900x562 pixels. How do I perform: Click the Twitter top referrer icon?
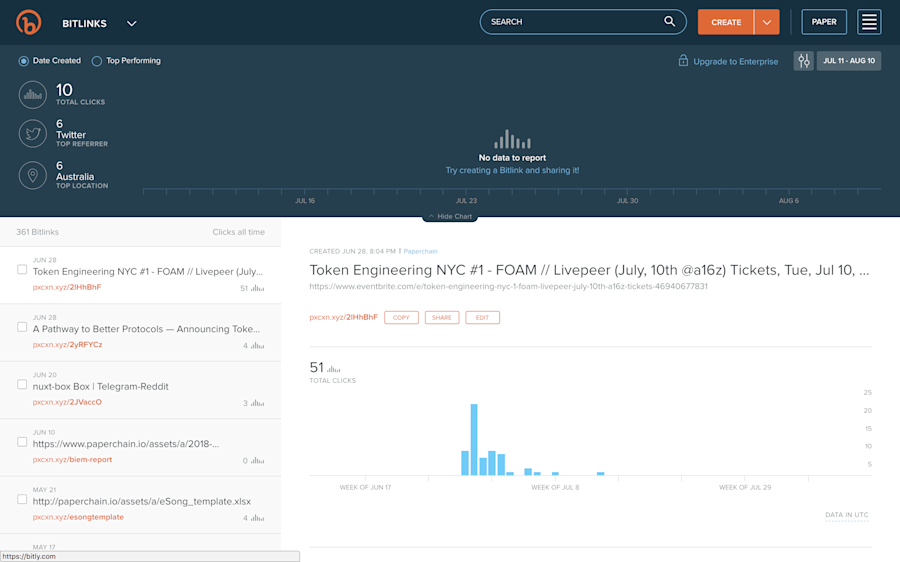click(x=33, y=134)
